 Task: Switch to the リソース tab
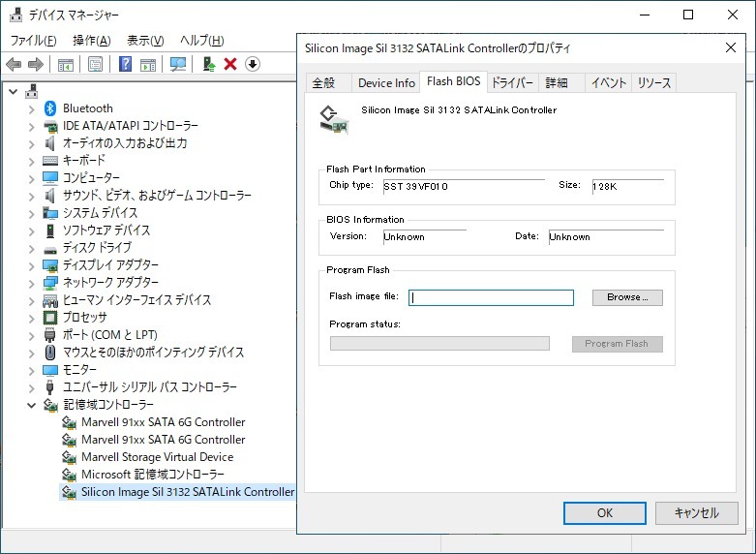point(653,83)
